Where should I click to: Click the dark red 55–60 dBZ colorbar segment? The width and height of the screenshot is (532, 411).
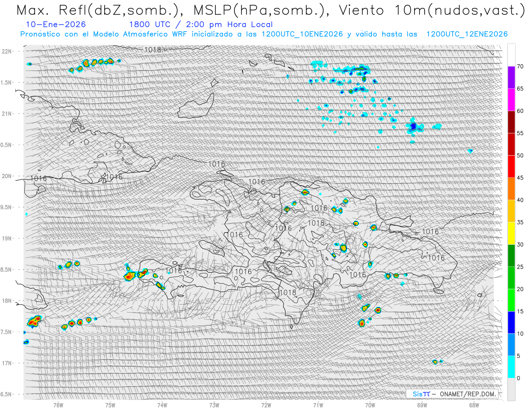(511, 122)
